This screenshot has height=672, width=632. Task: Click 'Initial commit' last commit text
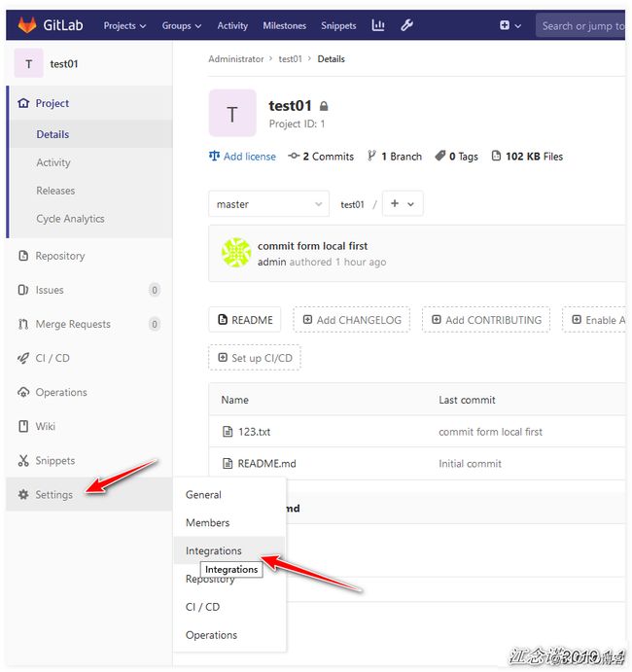(x=470, y=463)
